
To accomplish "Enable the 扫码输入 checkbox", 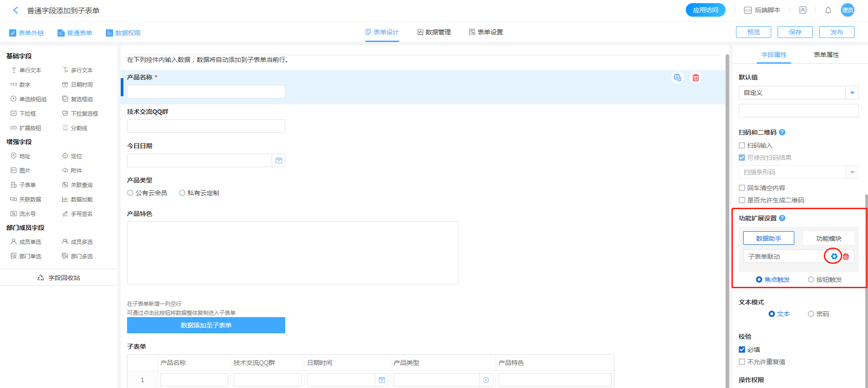I will tap(742, 145).
